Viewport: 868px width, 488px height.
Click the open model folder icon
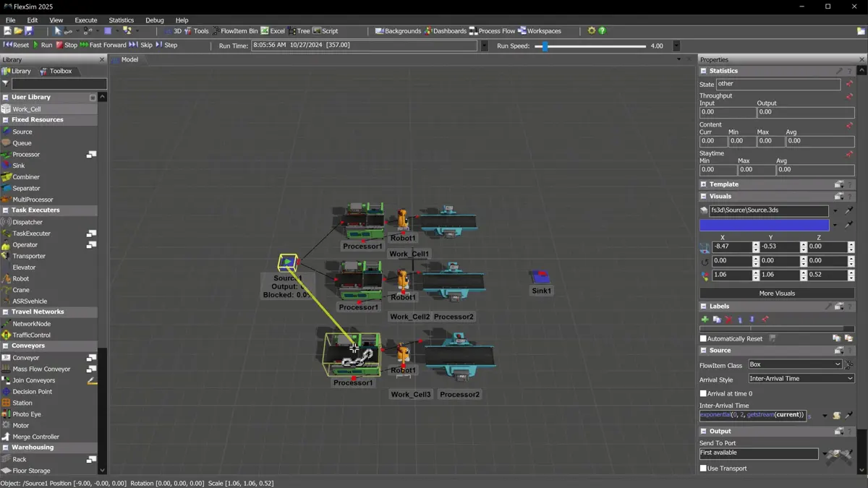coord(18,31)
